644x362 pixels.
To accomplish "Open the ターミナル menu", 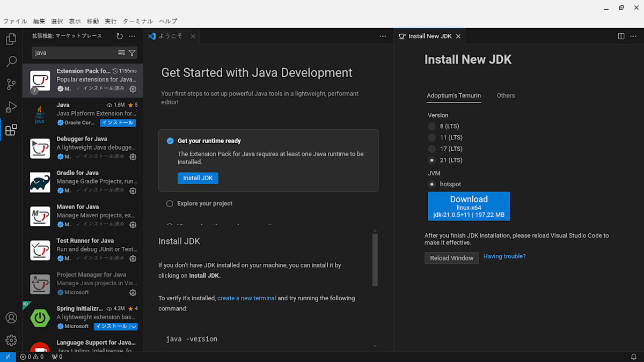I will [138, 21].
